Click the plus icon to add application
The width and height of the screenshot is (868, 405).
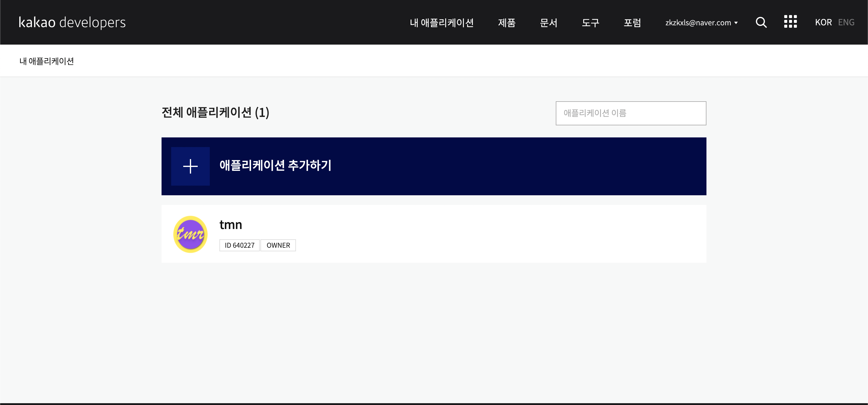(x=190, y=166)
